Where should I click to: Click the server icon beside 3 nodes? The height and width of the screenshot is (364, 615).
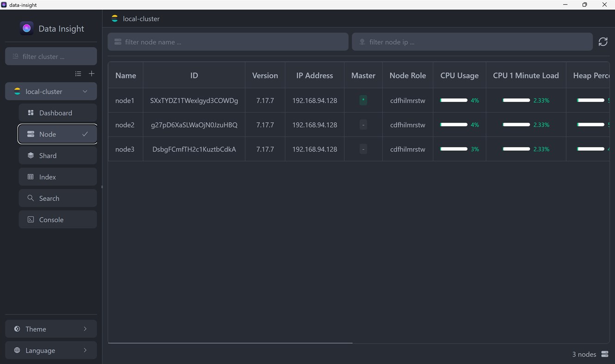[x=605, y=354]
